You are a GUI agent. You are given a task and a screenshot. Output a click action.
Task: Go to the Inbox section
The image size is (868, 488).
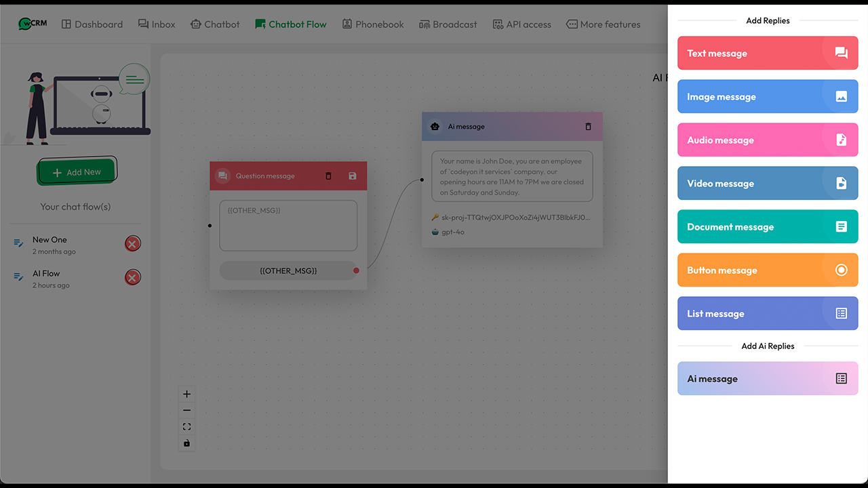coord(157,24)
